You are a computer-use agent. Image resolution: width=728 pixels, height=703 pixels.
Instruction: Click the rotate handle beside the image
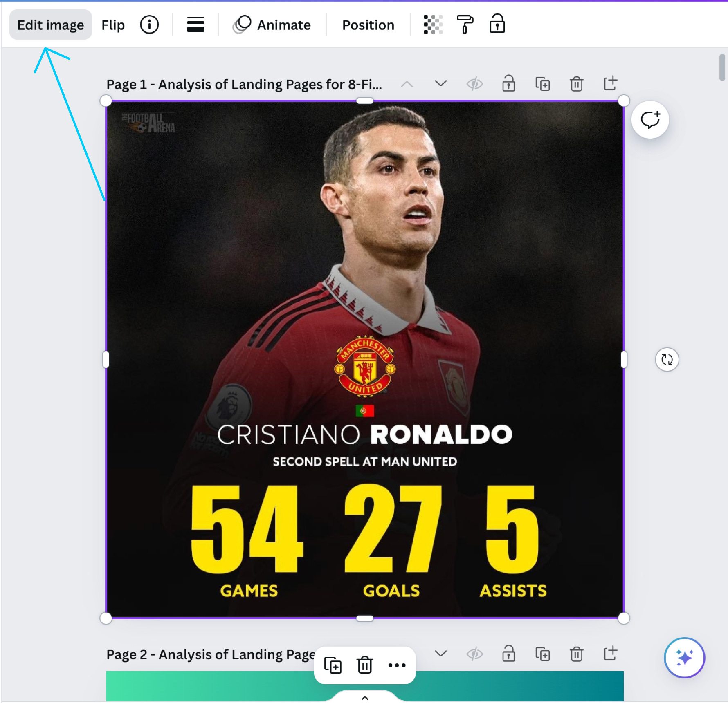tap(667, 360)
